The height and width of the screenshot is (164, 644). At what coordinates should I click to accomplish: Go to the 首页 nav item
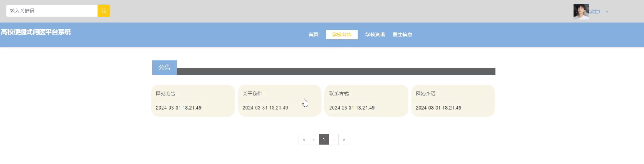[313, 35]
